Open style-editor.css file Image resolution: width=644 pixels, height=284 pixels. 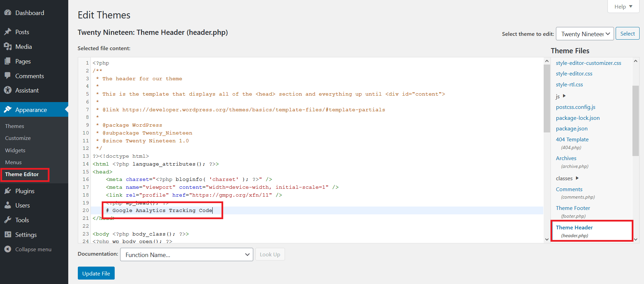(574, 73)
